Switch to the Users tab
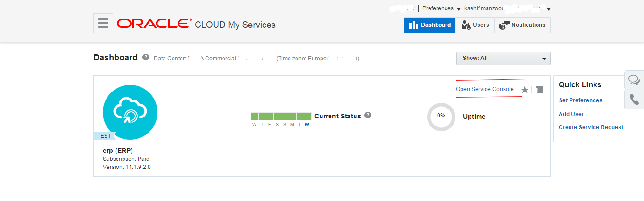Viewport: 644px width, 201px height. point(475,25)
